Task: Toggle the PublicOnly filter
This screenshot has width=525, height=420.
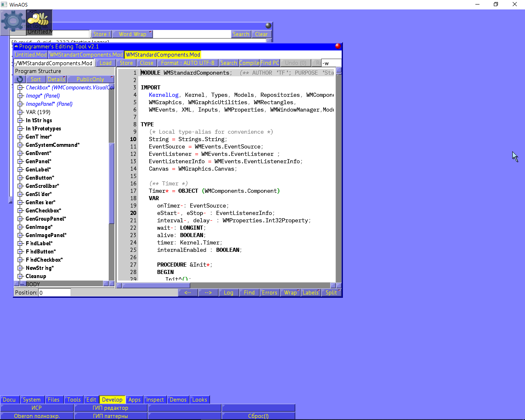Action: 90,79
